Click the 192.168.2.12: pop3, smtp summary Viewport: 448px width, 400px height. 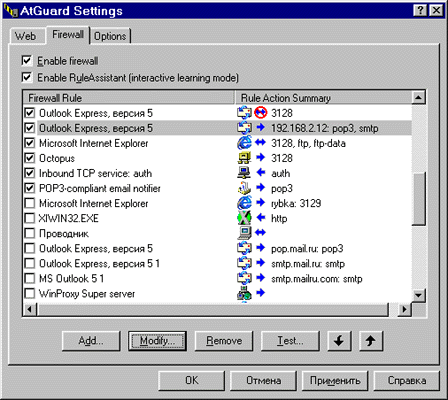pyautogui.click(x=325, y=128)
